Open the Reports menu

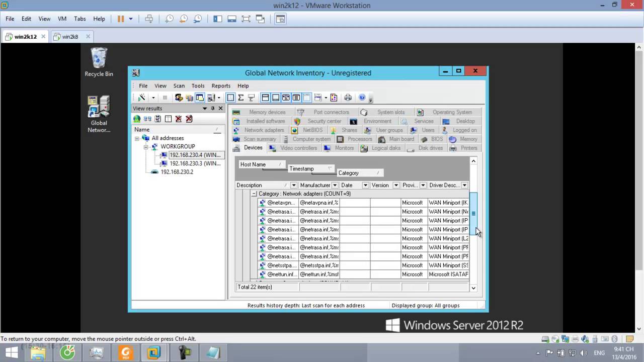click(221, 85)
